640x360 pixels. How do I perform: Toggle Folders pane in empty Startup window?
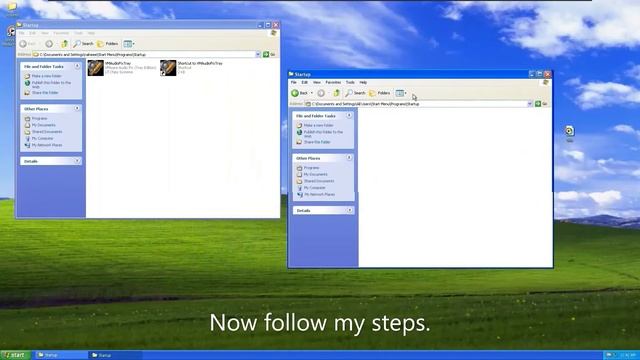coord(380,93)
